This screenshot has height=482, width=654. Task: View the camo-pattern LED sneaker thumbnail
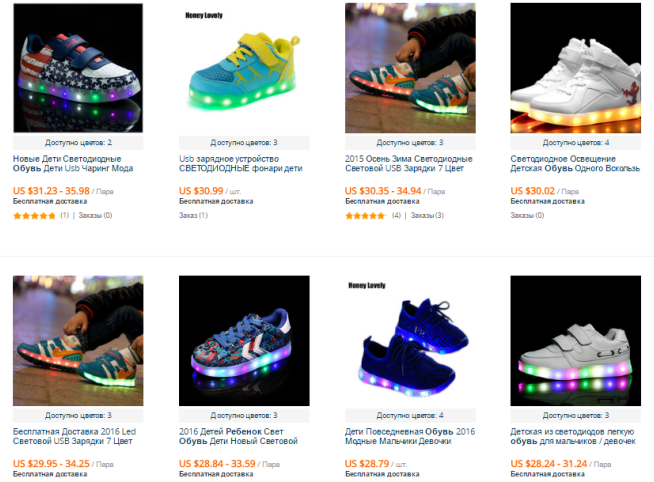tap(244, 341)
